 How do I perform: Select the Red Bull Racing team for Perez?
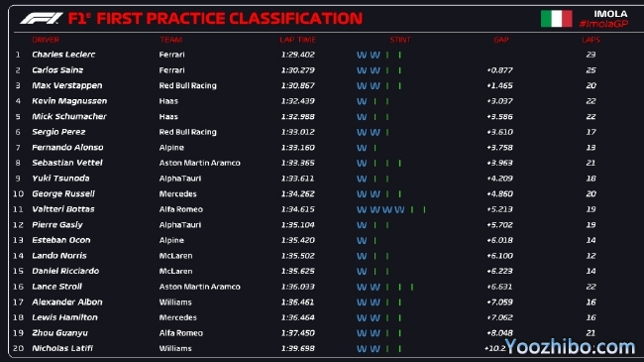tap(187, 132)
